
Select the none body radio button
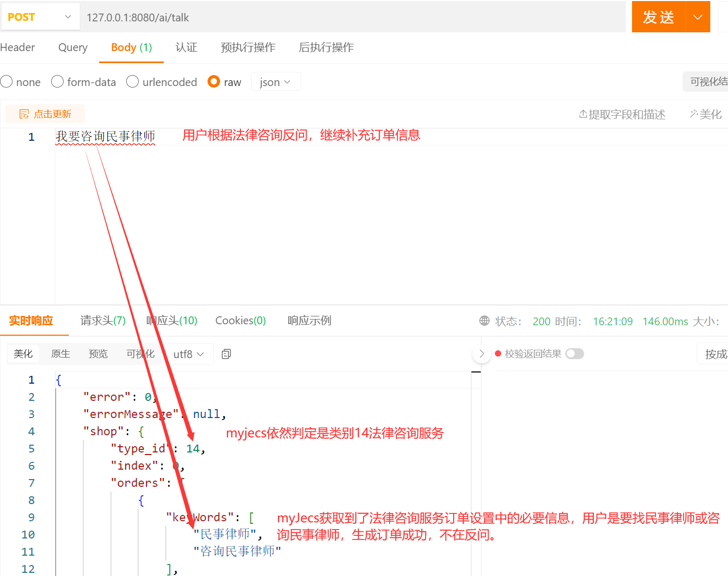click(7, 81)
